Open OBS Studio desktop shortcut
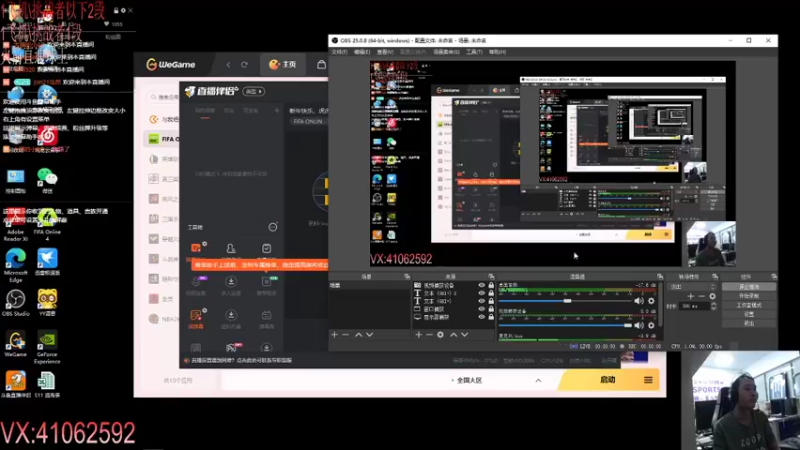This screenshot has width=800, height=450. (15, 302)
